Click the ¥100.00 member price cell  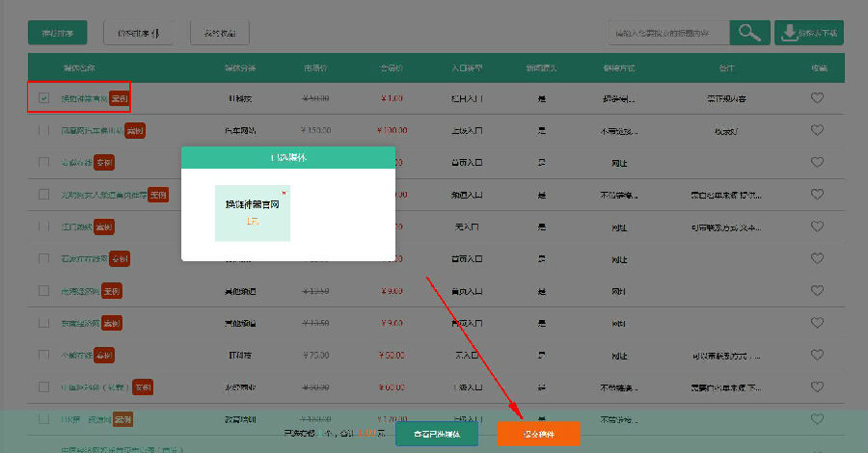tap(392, 130)
